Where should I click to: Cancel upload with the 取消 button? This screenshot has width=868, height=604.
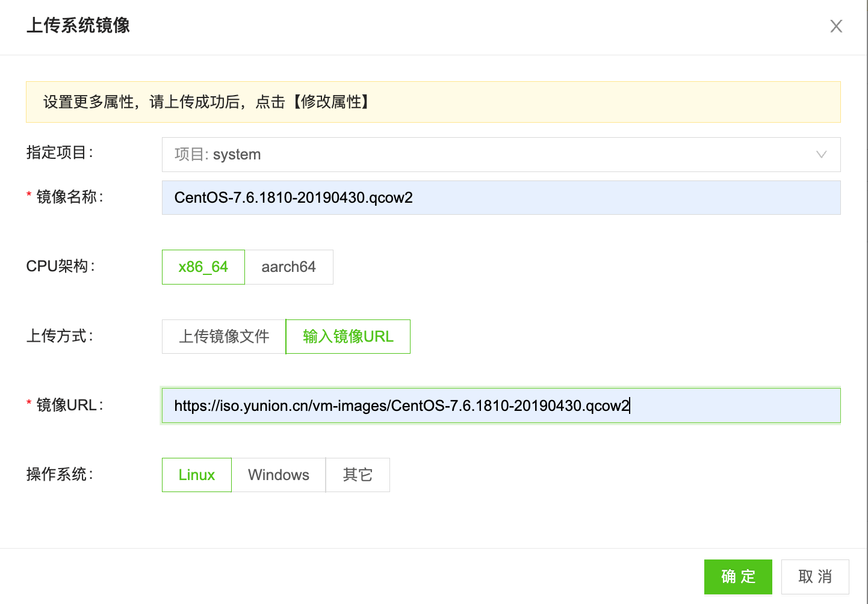(815, 576)
